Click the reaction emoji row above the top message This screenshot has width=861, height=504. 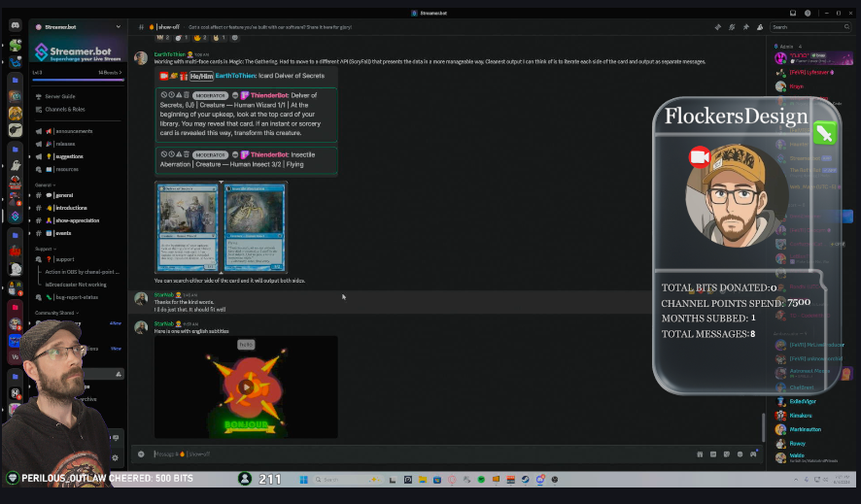point(197,38)
